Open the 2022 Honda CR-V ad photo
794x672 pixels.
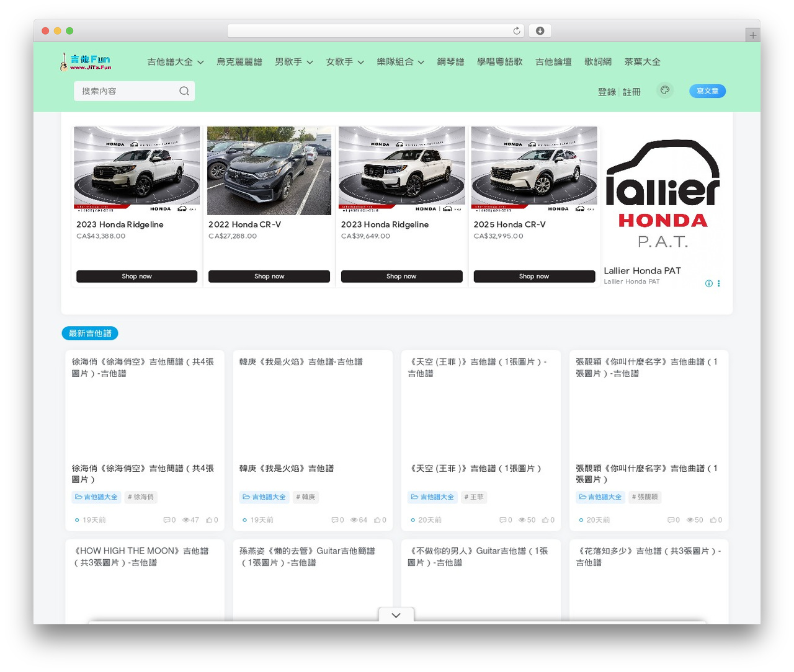[269, 170]
